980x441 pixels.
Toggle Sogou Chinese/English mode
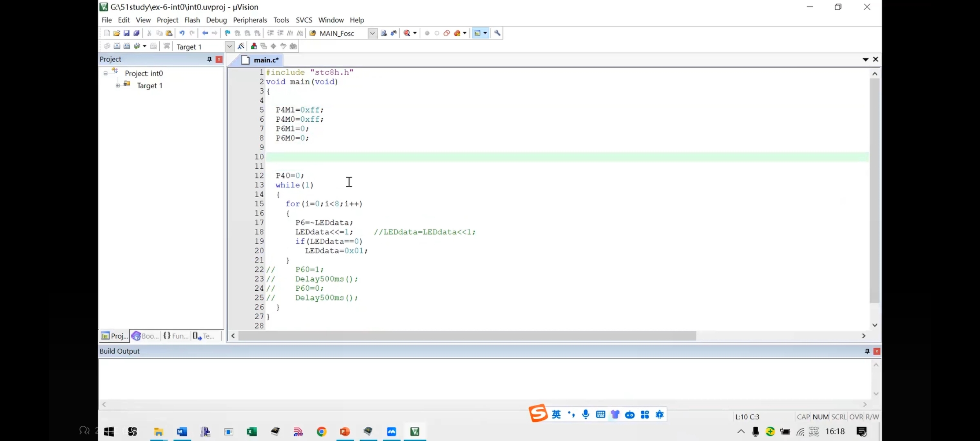pyautogui.click(x=557, y=414)
